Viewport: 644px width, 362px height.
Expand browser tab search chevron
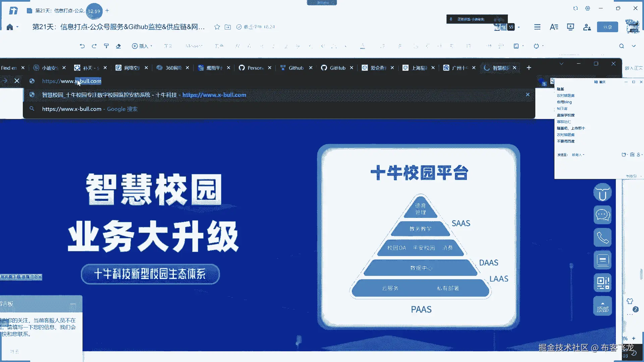coord(561,64)
